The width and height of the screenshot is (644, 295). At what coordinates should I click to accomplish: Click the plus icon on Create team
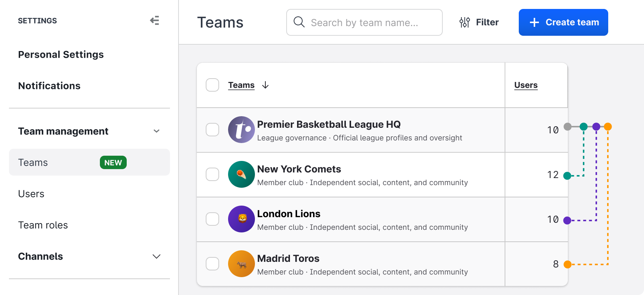pyautogui.click(x=534, y=22)
